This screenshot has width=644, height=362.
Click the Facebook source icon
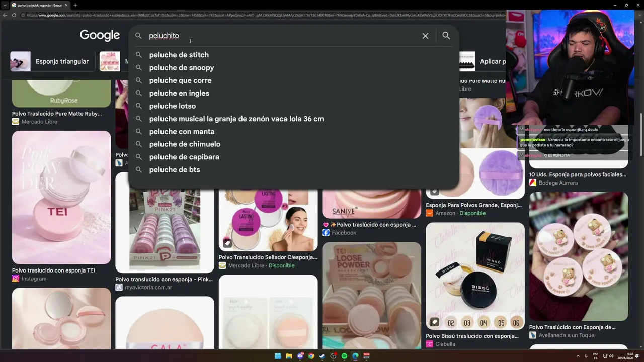pyautogui.click(x=326, y=233)
